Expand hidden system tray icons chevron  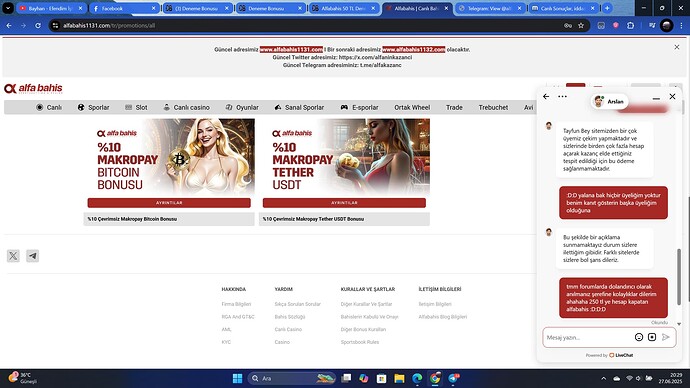[x=604, y=378]
